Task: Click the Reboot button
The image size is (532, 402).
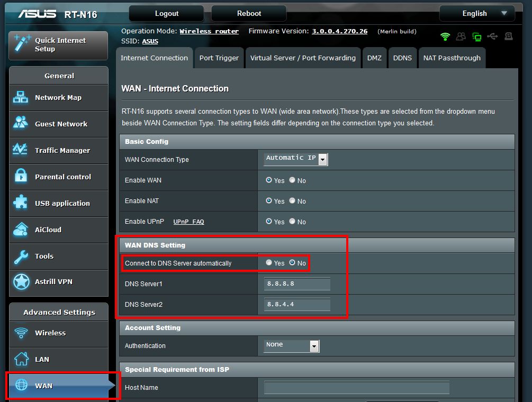Action: [249, 14]
